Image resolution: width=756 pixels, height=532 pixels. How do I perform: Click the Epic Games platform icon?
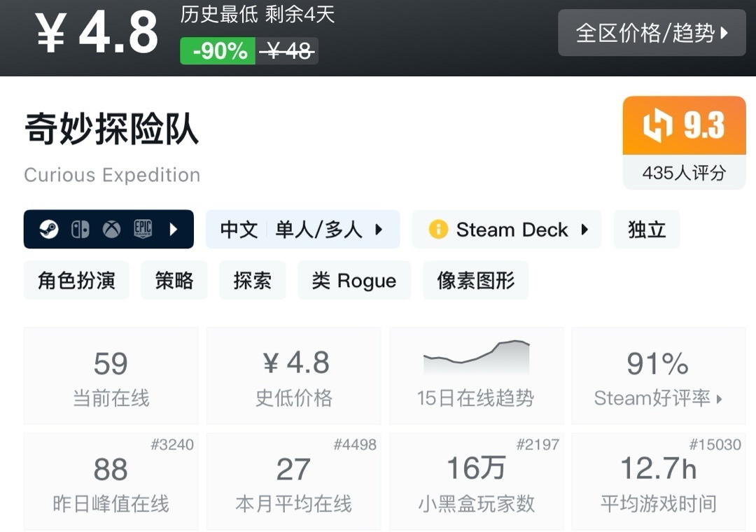pos(143,230)
